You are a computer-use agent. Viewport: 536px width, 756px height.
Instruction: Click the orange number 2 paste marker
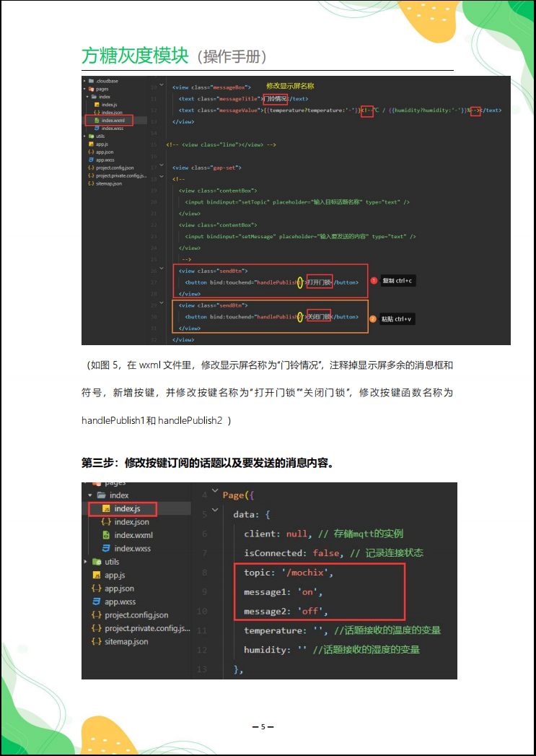[x=373, y=318]
